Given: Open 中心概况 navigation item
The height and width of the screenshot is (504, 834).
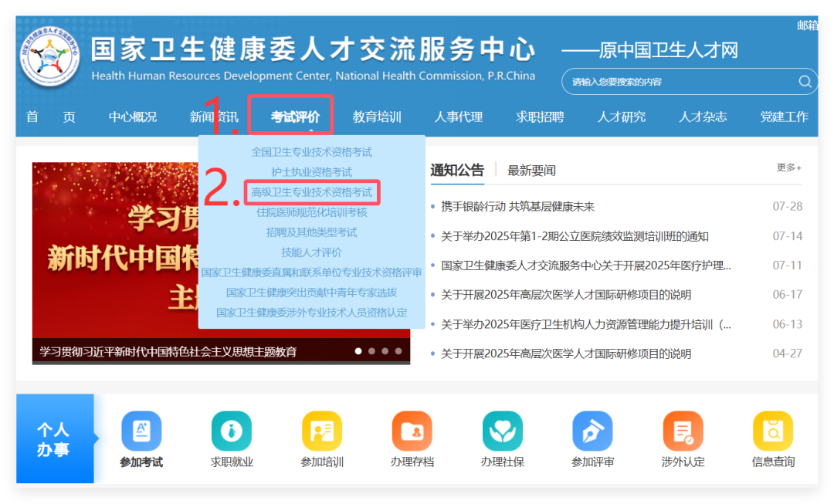Looking at the screenshot, I should pyautogui.click(x=133, y=117).
